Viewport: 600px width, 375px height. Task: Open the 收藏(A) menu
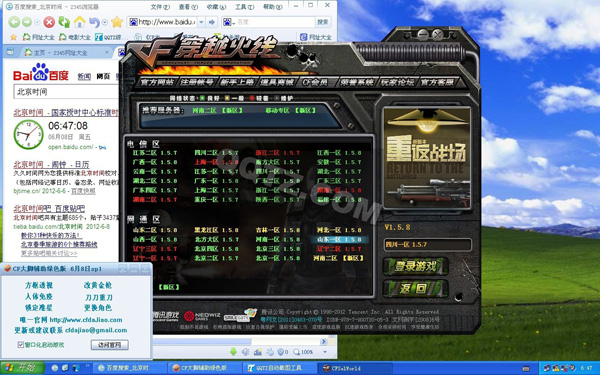pos(216,7)
